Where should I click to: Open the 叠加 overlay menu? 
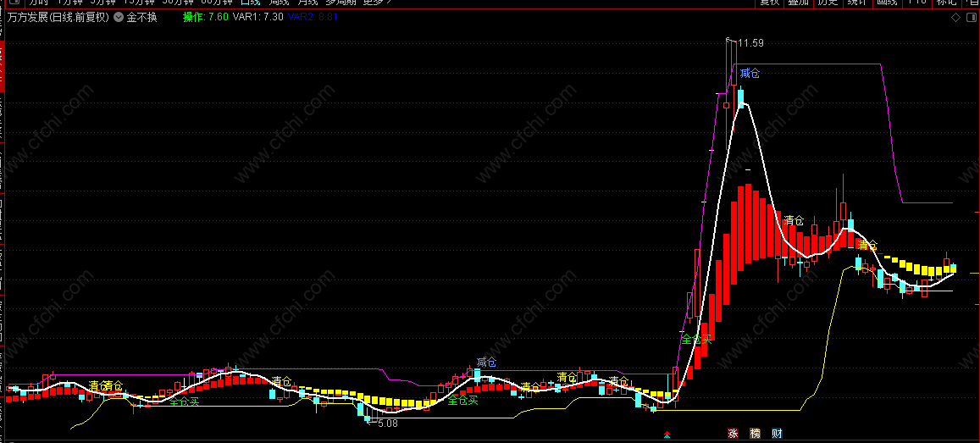(x=798, y=3)
